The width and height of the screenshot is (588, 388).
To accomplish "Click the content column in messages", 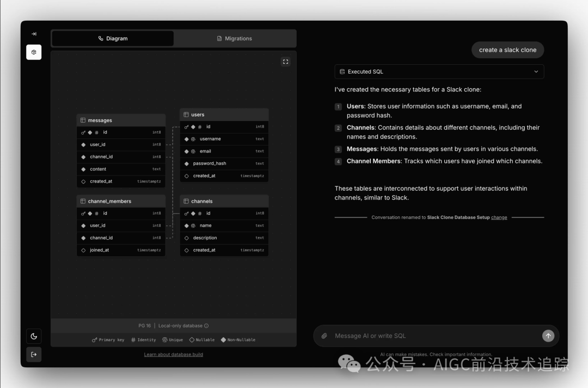I will 121,169.
